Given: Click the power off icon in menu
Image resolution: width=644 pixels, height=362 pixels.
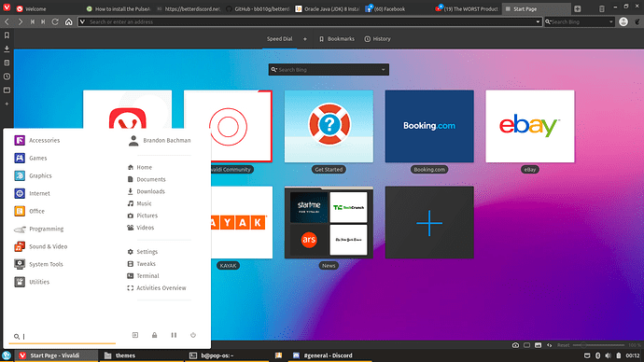Looking at the screenshot, I should point(193,335).
